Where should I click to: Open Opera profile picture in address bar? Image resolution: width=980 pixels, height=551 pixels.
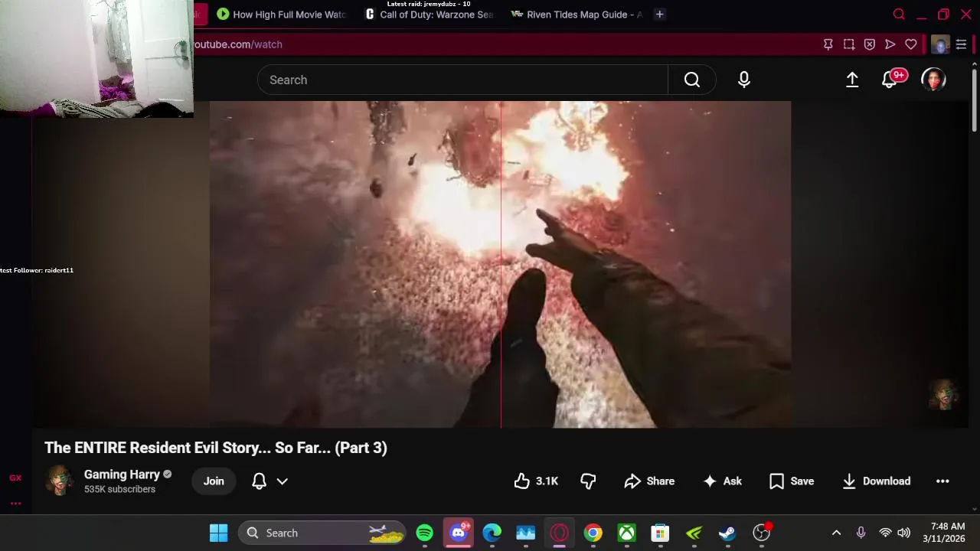pyautogui.click(x=940, y=44)
